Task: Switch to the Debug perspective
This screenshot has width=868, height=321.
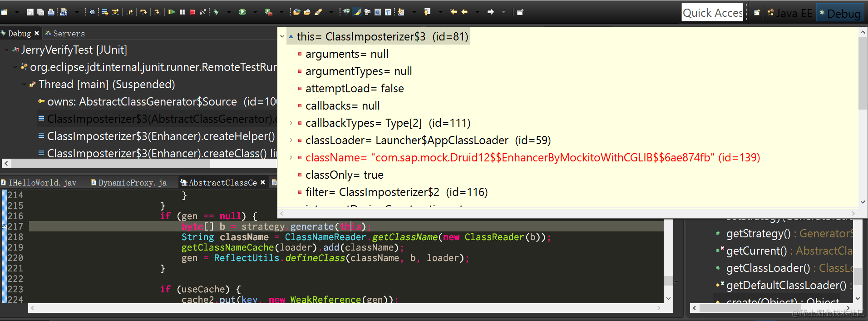Action: 840,13
